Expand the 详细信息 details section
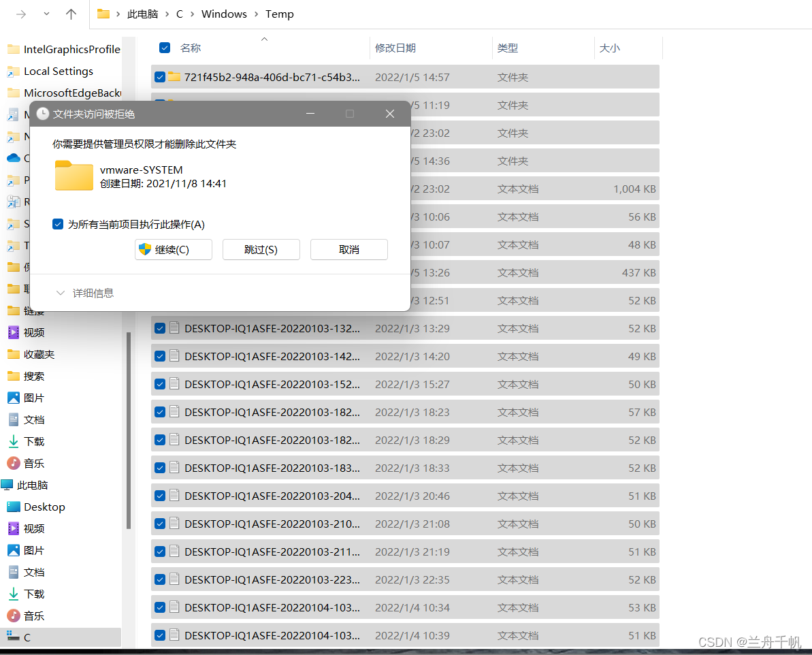The height and width of the screenshot is (655, 812). [x=85, y=293]
